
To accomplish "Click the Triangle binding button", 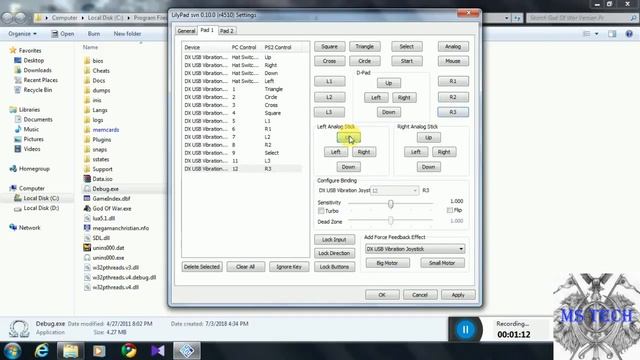I will (x=364, y=47).
